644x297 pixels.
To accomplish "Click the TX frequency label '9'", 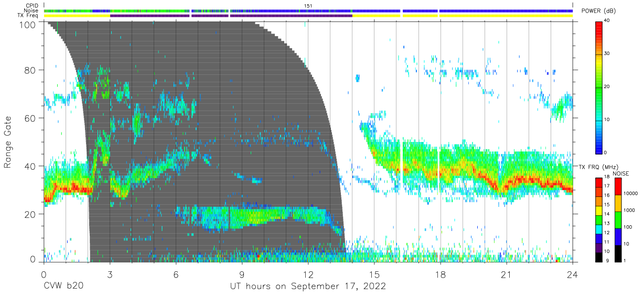I will click(x=607, y=261).
